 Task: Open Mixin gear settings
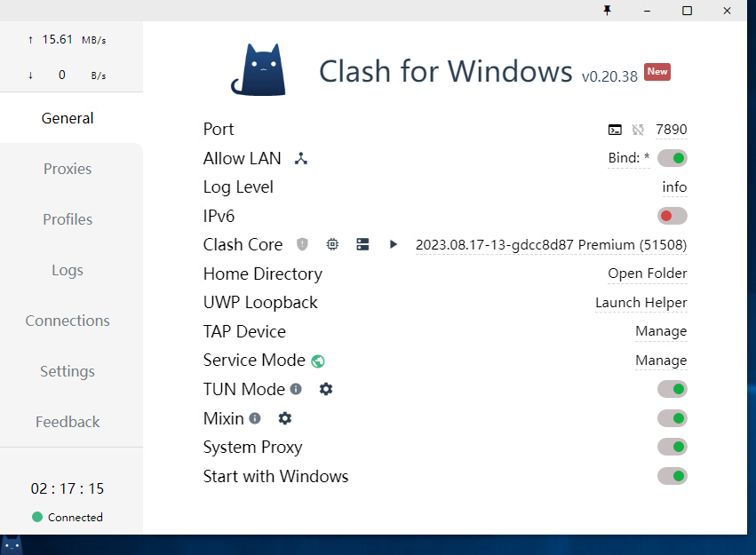[285, 418]
